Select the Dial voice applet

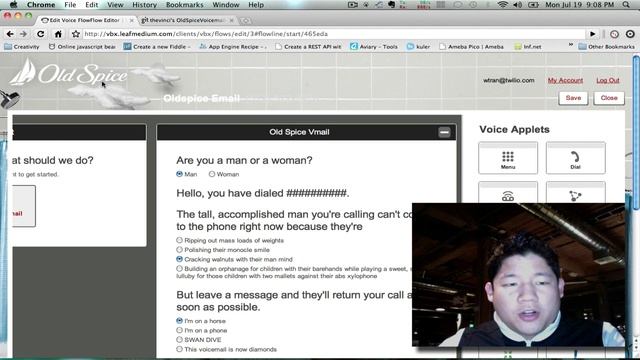[576, 158]
